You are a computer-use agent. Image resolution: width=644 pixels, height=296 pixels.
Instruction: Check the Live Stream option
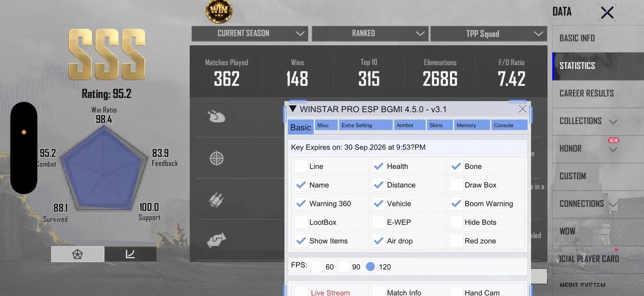click(x=301, y=292)
